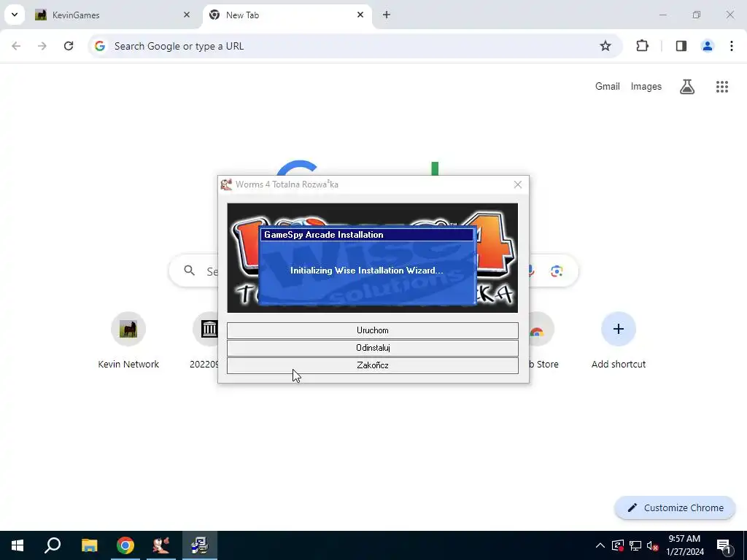Open File Explorer from taskbar

[x=89, y=545]
